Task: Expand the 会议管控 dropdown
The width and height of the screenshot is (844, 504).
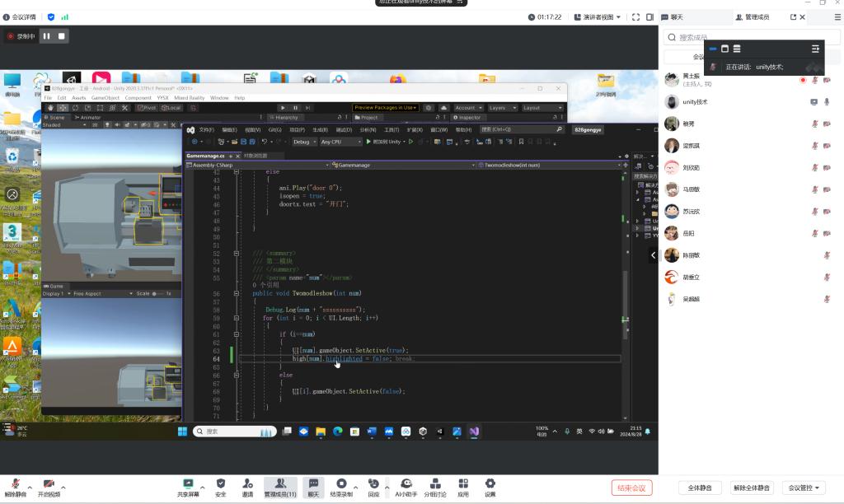Action: pyautogui.click(x=804, y=488)
